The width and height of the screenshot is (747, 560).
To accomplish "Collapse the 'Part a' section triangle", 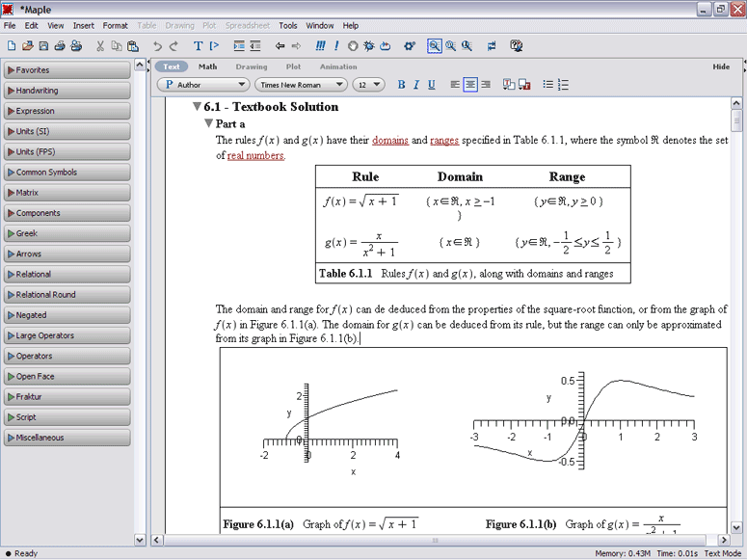I will pos(208,124).
